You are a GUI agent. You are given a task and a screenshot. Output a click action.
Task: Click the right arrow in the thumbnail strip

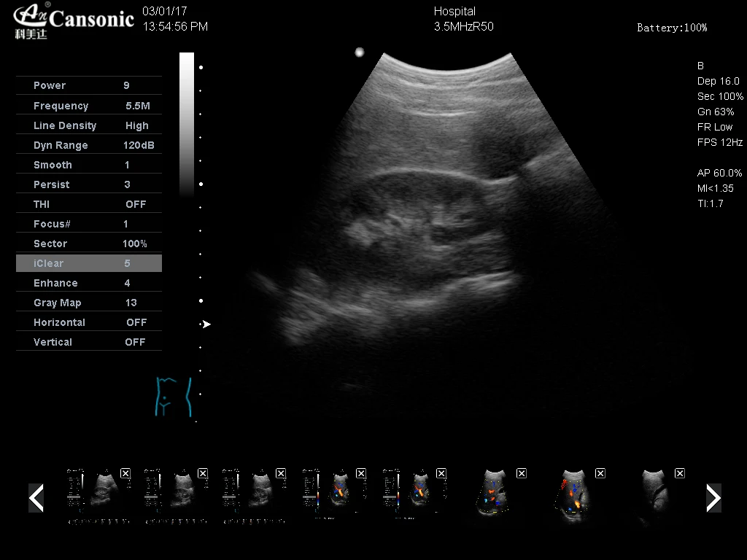coord(713,498)
